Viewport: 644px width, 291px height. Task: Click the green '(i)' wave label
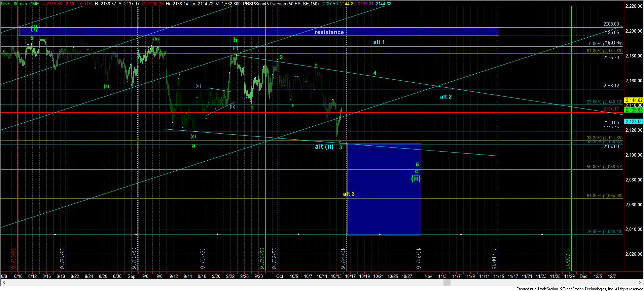tap(34, 28)
